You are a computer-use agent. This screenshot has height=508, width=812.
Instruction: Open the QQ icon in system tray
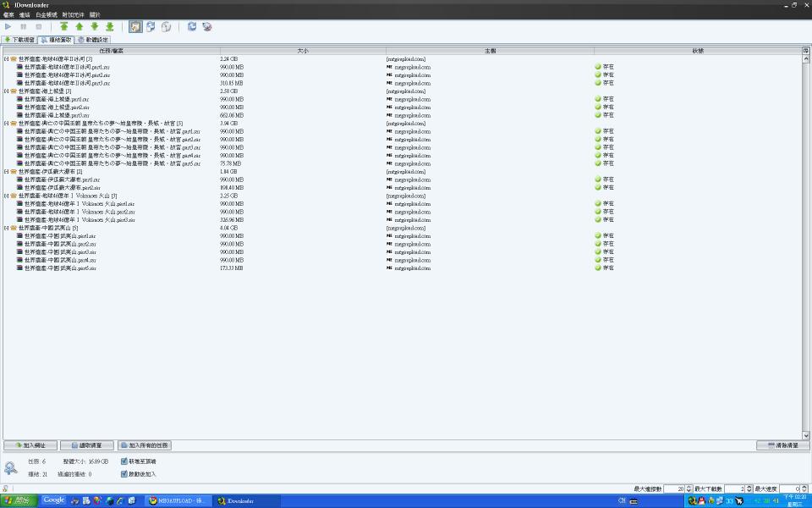tap(701, 501)
